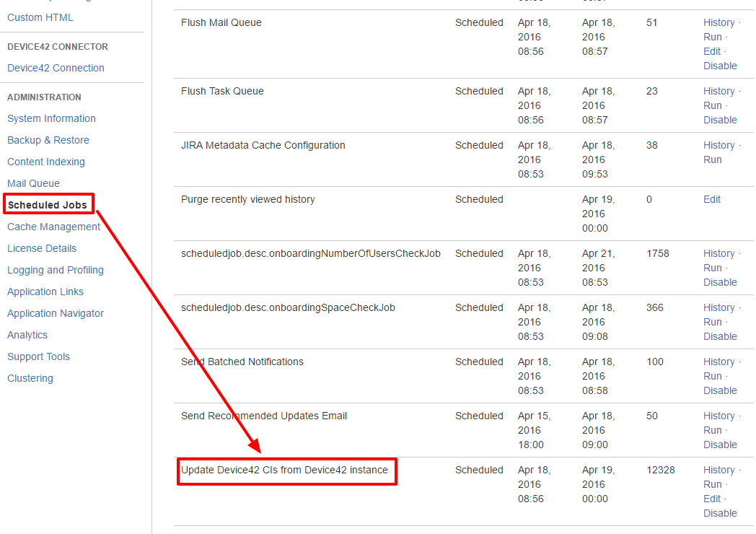Open the Mail Queue page
756x534 pixels.
(33, 183)
